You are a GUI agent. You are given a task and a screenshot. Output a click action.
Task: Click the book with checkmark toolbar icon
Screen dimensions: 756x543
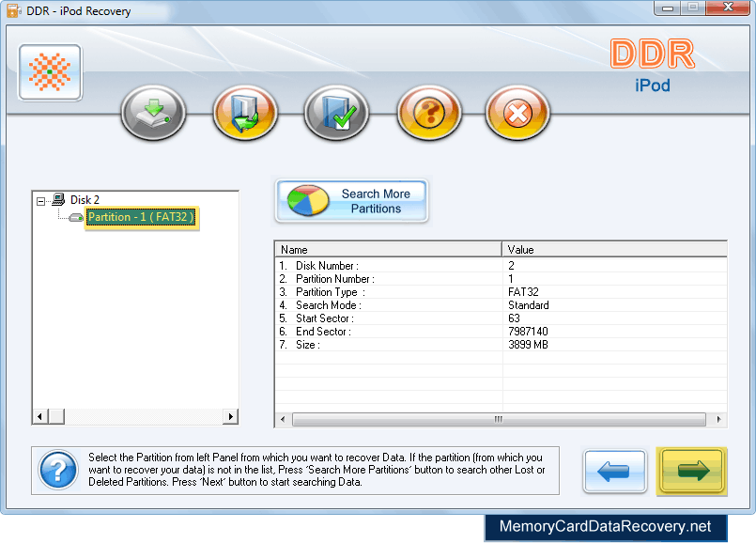(336, 113)
